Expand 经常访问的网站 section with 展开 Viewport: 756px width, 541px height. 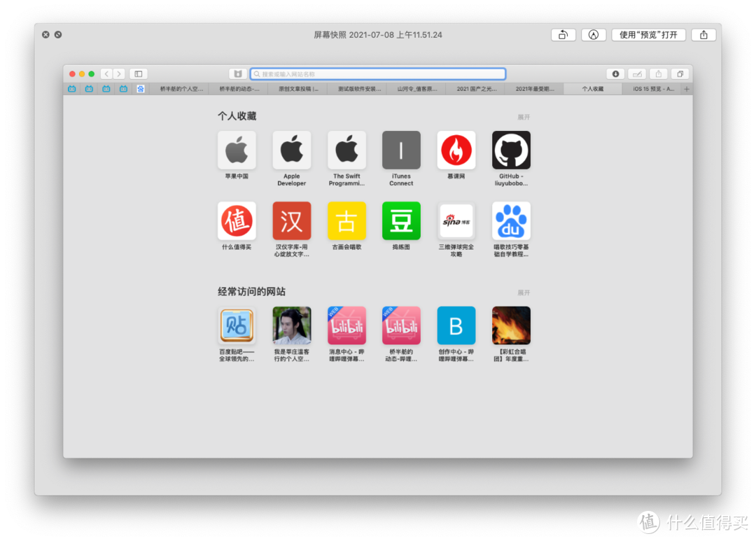(524, 293)
